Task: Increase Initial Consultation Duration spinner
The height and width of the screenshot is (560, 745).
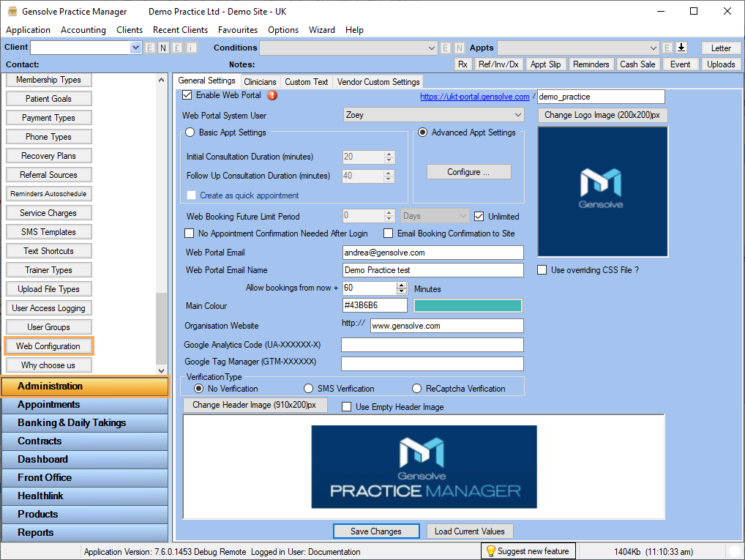Action: 389,154
